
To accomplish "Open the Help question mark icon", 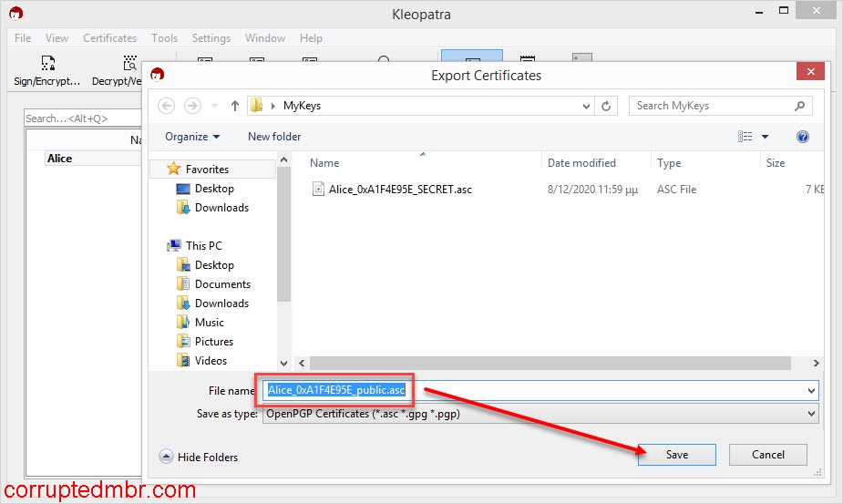I will coord(803,137).
